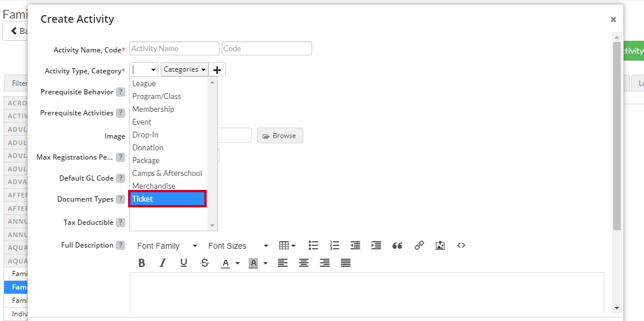
Task: Select Ticket from the type list
Action: coord(168,199)
